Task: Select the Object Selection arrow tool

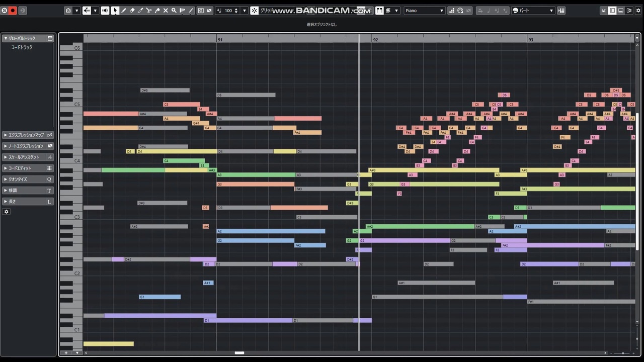Action: click(x=115, y=11)
